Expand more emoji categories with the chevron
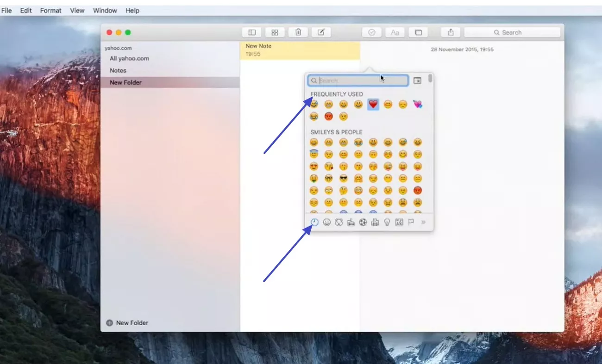 pos(423,222)
